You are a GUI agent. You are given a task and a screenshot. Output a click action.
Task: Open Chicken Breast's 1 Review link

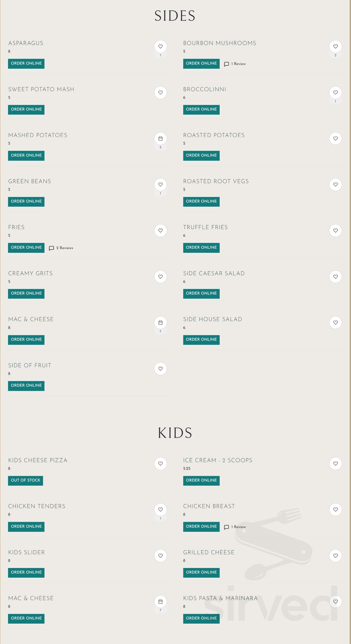pyautogui.click(x=235, y=527)
